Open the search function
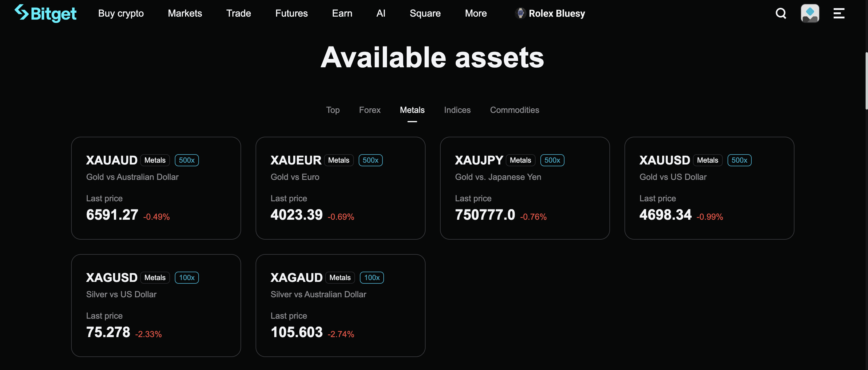 tap(781, 13)
